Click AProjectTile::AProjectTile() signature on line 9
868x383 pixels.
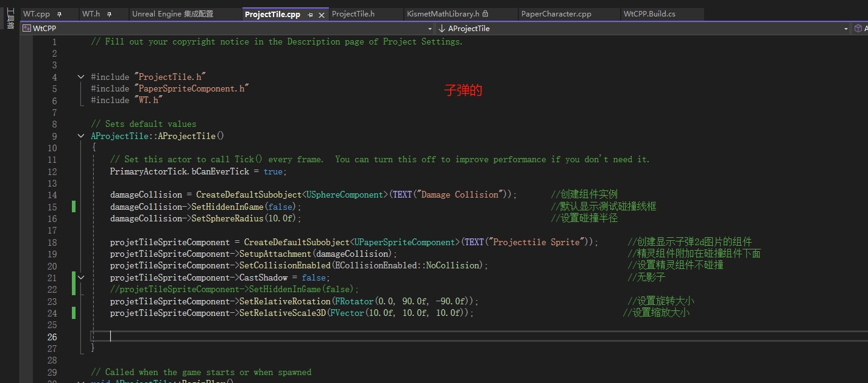pyautogui.click(x=158, y=136)
